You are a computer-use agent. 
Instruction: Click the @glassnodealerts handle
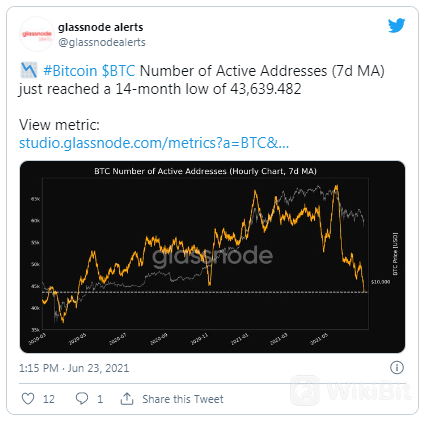point(102,42)
